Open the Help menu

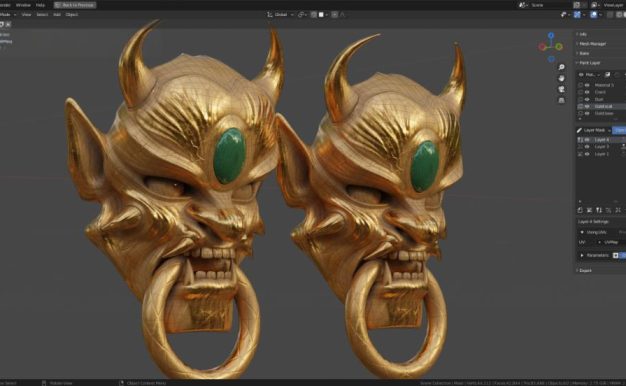click(x=40, y=5)
